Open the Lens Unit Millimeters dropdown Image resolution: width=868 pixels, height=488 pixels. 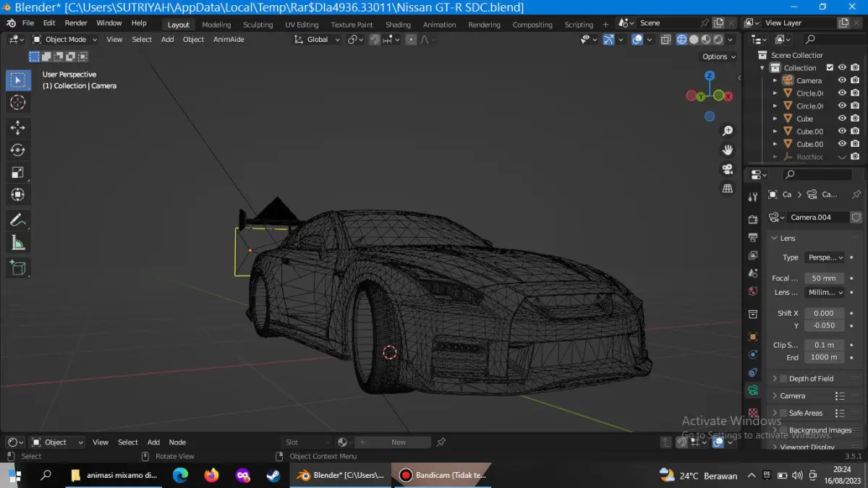[825, 292]
